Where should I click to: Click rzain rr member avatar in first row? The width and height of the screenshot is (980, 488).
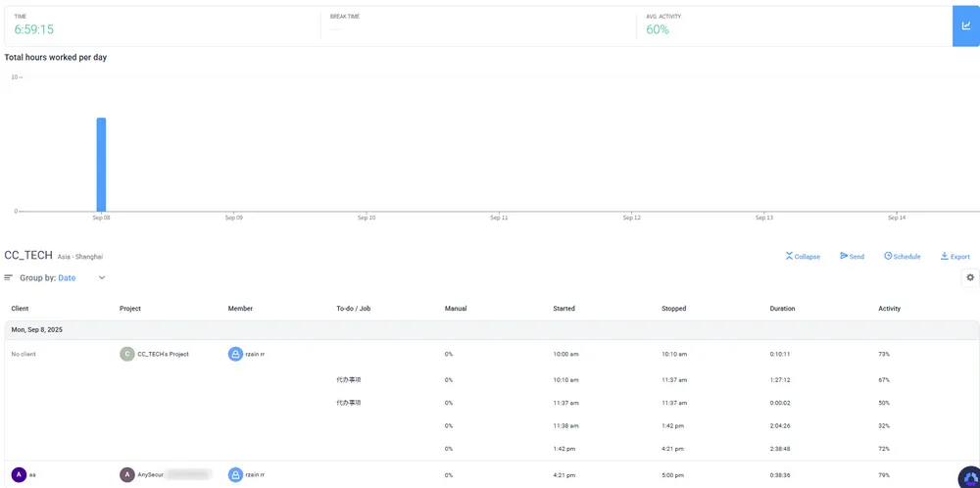tap(235, 355)
